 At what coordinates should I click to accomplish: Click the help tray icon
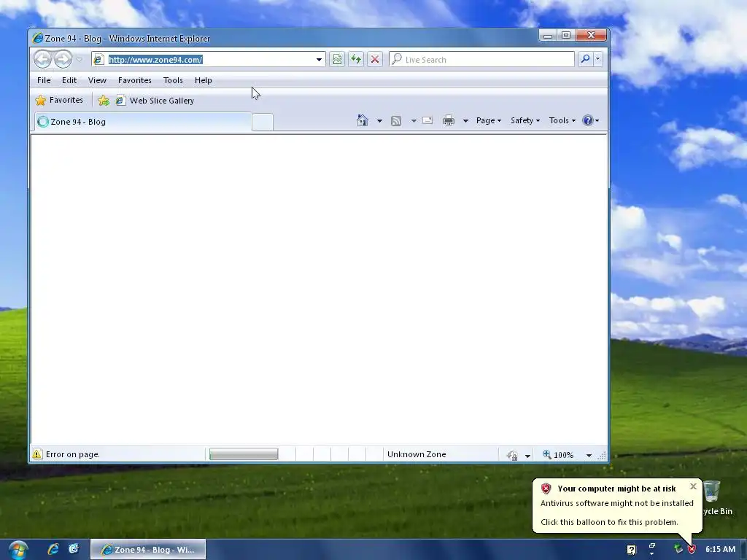tap(631, 550)
